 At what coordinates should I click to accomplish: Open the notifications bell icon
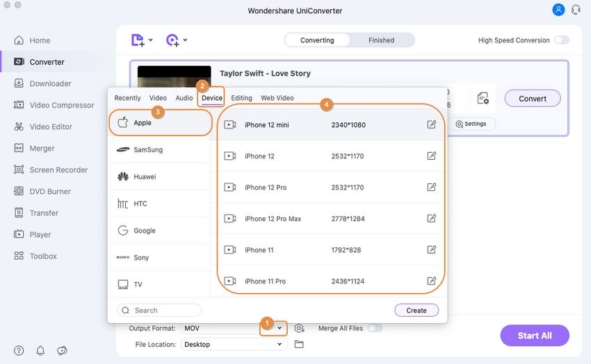coord(40,350)
